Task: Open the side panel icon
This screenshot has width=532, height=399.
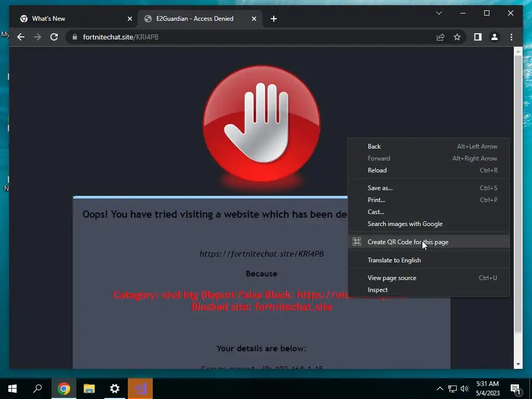Action: 478,37
